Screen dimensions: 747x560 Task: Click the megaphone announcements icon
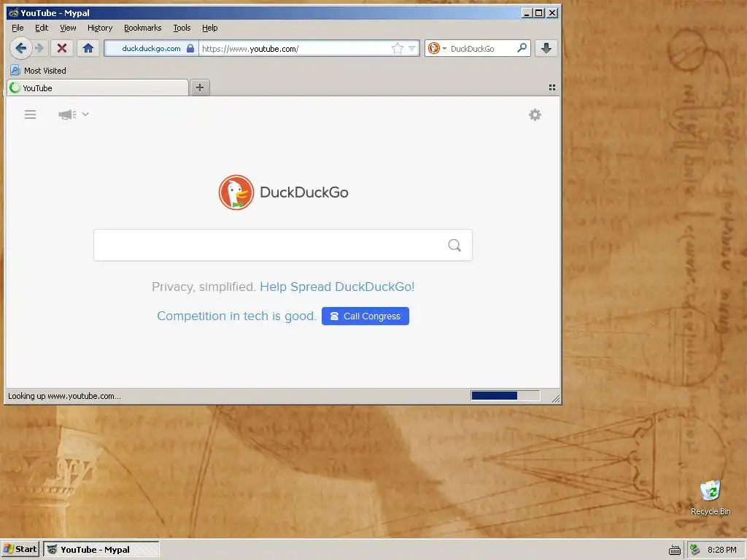click(x=67, y=114)
